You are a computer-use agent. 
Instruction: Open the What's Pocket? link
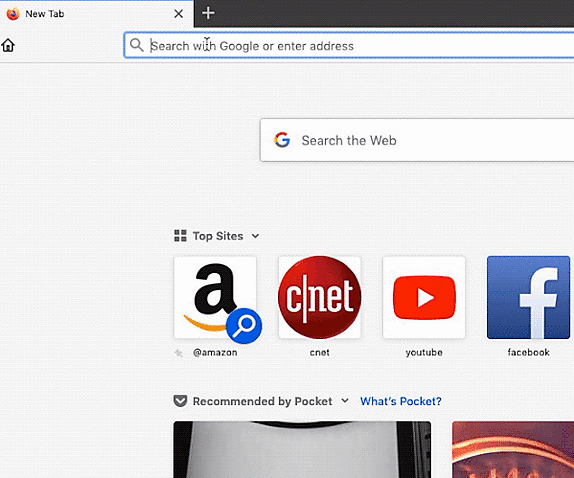pyautogui.click(x=401, y=401)
